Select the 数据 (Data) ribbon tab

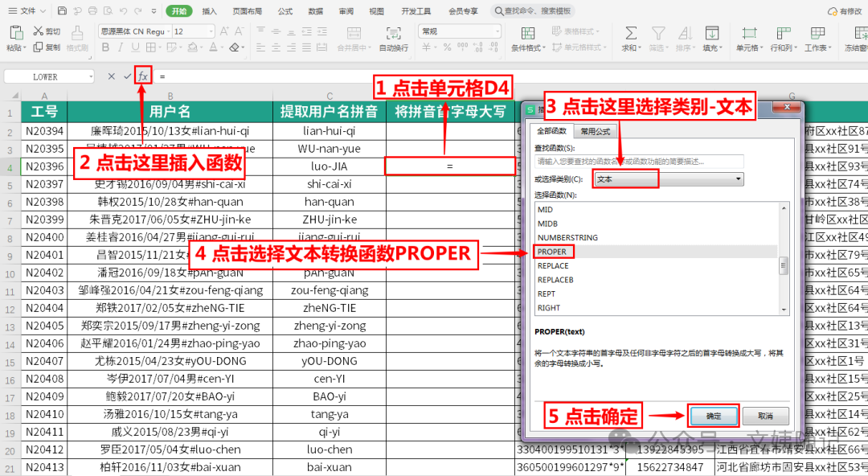pyautogui.click(x=316, y=11)
